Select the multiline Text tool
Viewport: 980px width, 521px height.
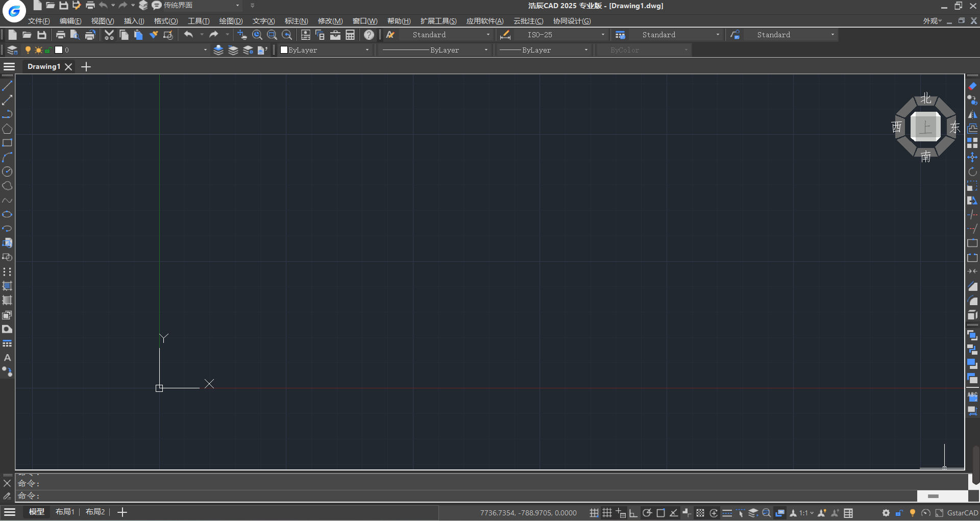[x=7, y=358]
